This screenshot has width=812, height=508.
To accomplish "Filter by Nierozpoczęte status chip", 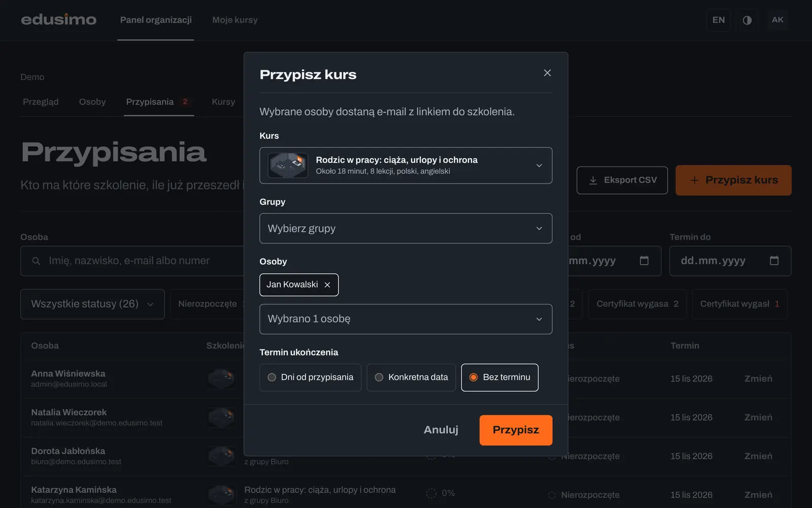I will pyautogui.click(x=208, y=304).
